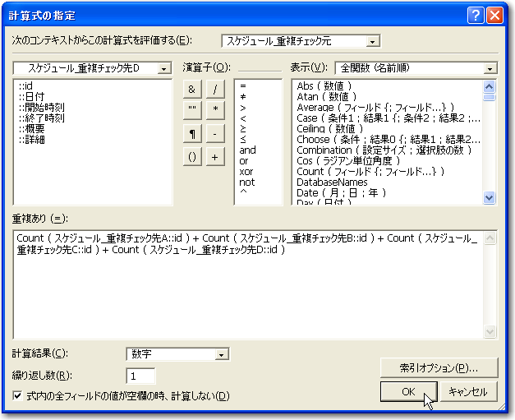This screenshot has height=420, width=515.
Task: Open 索引オプション settings button
Action: click(440, 367)
